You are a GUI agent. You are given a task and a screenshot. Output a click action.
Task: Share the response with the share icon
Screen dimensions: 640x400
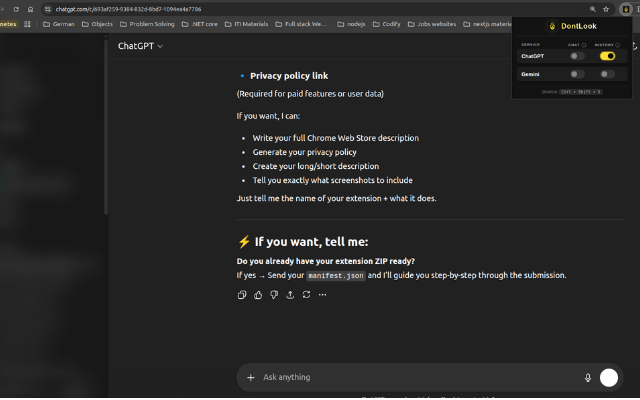290,295
